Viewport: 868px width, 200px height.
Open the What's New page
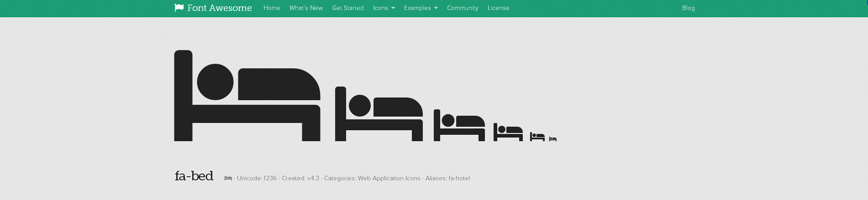click(x=306, y=8)
